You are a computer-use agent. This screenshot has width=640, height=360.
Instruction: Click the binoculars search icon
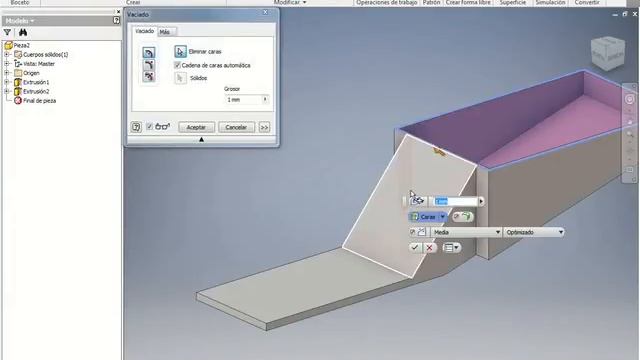click(x=22, y=32)
